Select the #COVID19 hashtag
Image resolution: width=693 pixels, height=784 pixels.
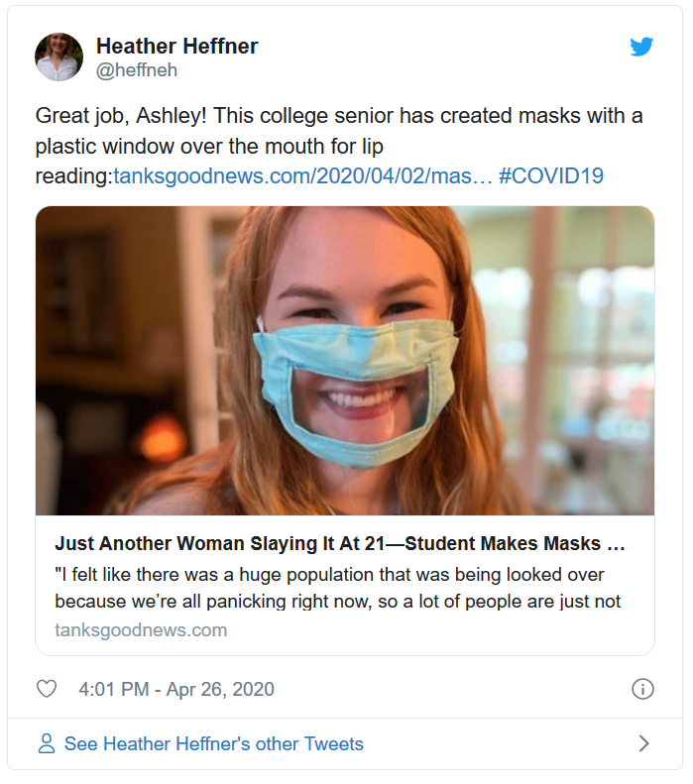coord(551,176)
